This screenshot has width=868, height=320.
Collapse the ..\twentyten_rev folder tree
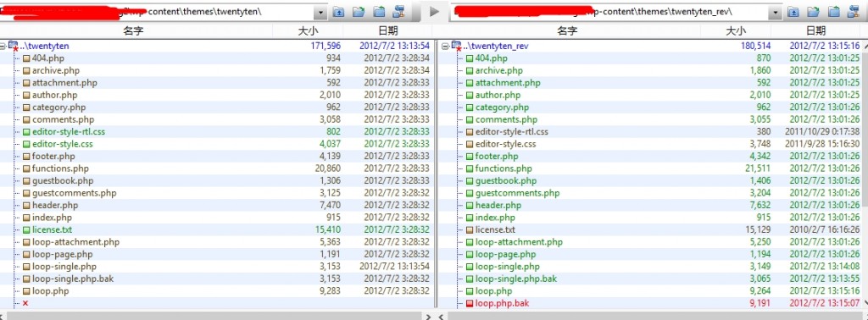point(445,47)
